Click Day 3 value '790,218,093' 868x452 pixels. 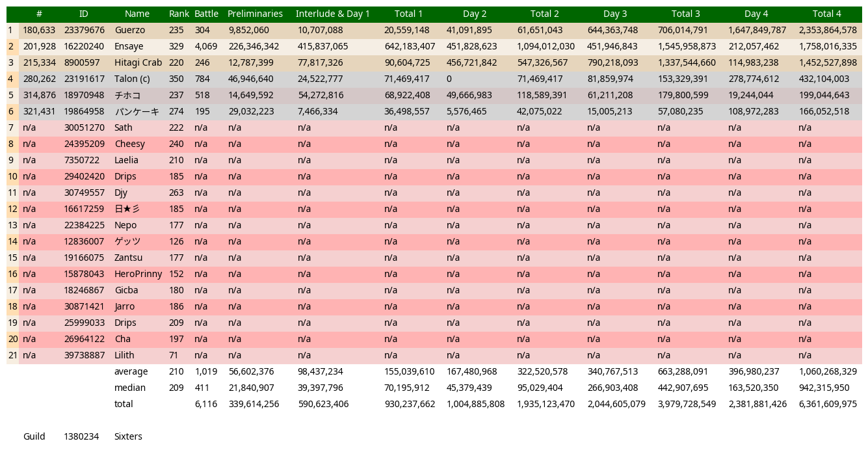pyautogui.click(x=612, y=62)
